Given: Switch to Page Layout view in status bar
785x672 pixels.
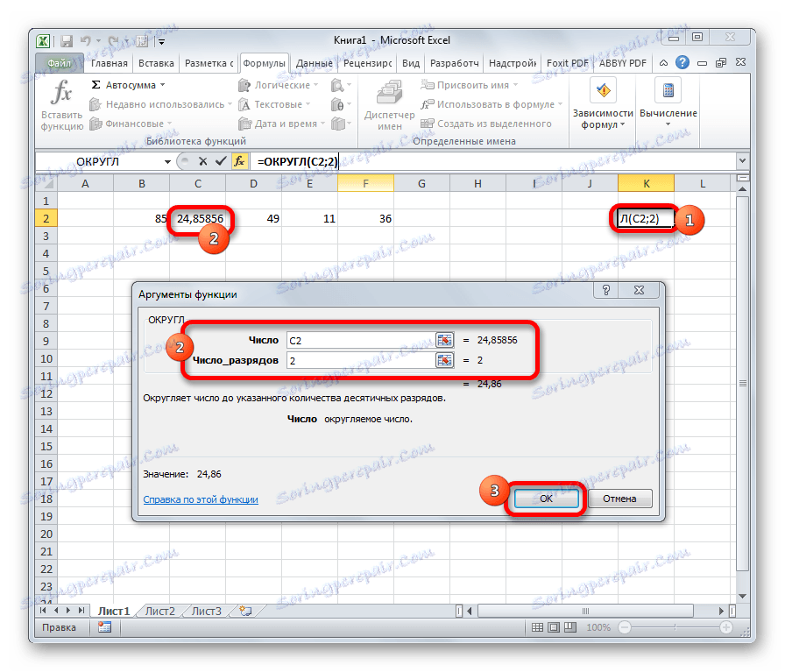Looking at the screenshot, I should coord(552,627).
